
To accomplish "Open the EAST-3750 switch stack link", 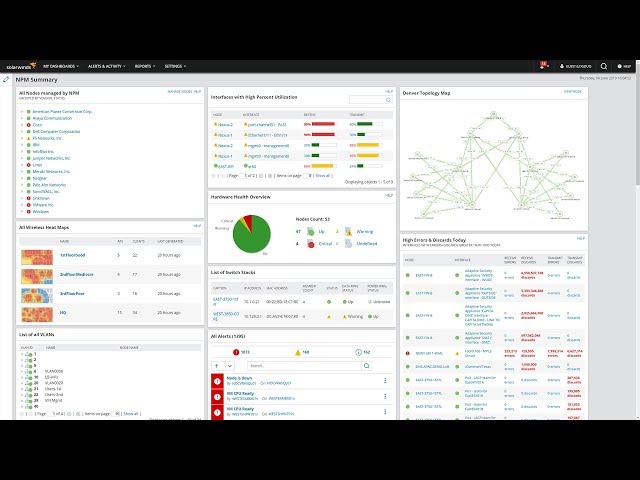I will (225, 302).
